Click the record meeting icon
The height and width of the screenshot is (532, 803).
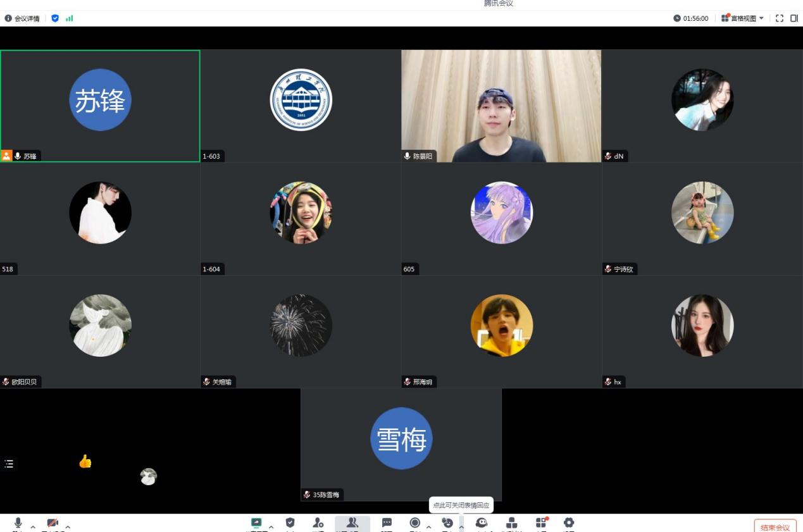[415, 523]
